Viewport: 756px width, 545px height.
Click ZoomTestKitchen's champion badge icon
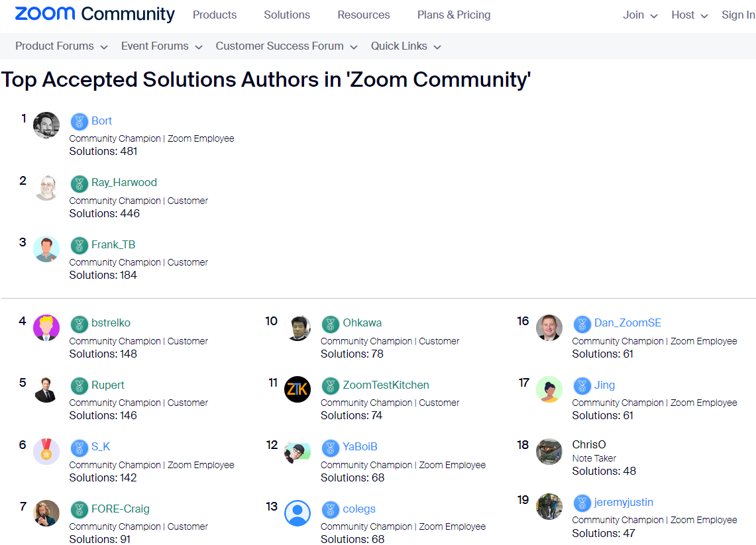[330, 385]
